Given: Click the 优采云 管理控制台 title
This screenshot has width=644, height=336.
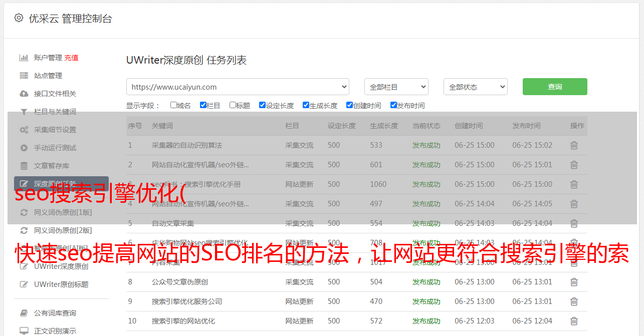Looking at the screenshot, I should click(70, 19).
